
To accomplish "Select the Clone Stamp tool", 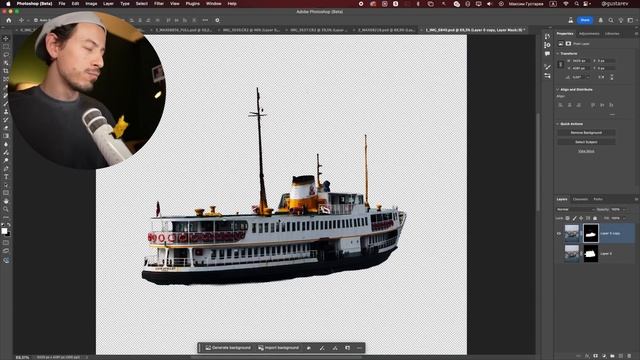I will coord(6,111).
